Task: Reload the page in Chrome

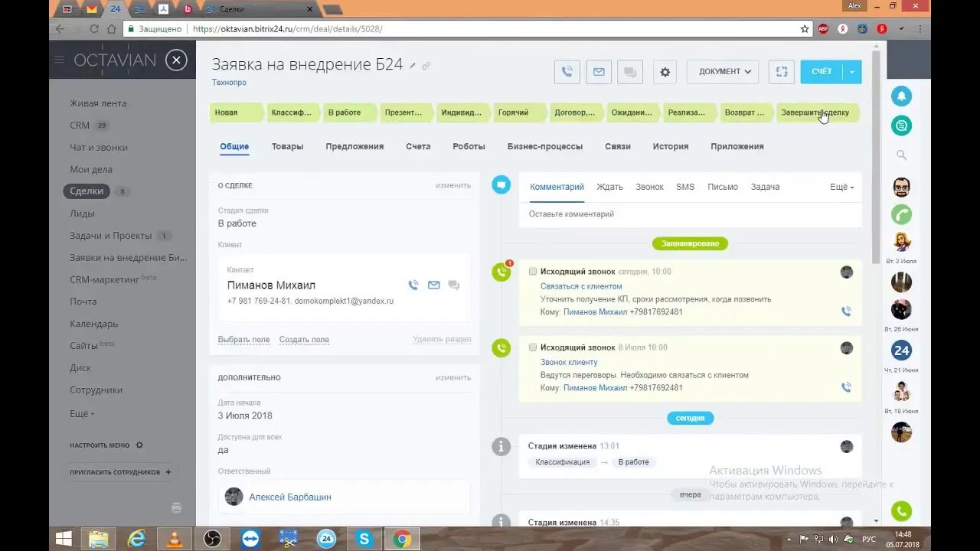Action: (x=94, y=29)
